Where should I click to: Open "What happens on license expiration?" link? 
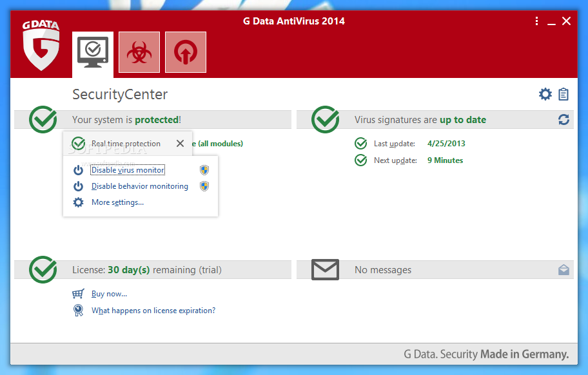point(153,311)
